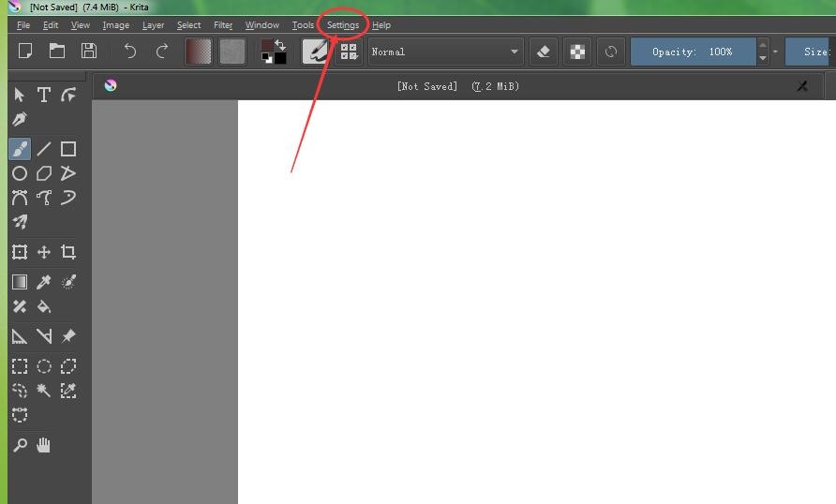Select the Crop tool

(68, 252)
